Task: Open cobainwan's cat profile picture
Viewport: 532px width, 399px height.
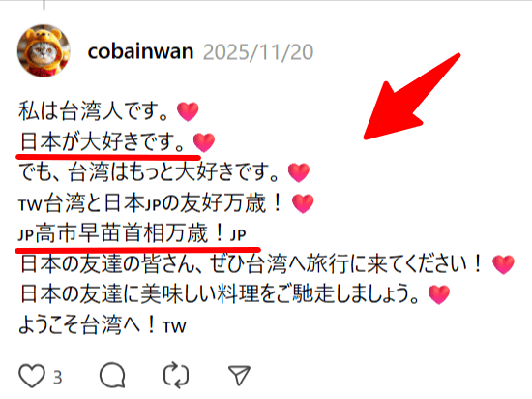Action: click(44, 50)
